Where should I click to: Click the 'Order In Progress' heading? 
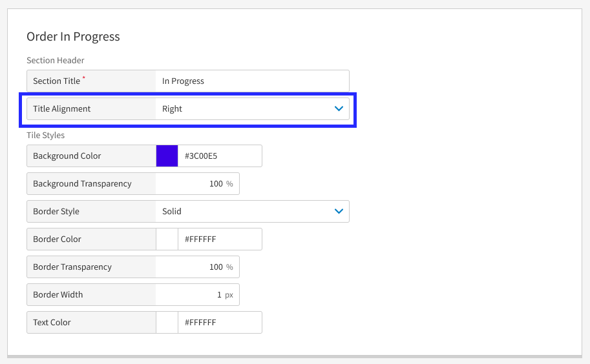(x=73, y=37)
